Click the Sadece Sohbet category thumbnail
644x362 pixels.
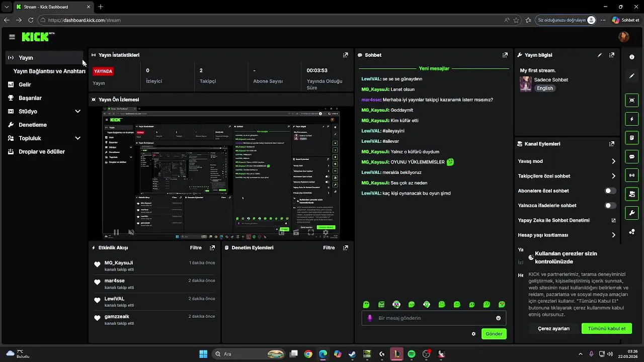[x=526, y=84]
